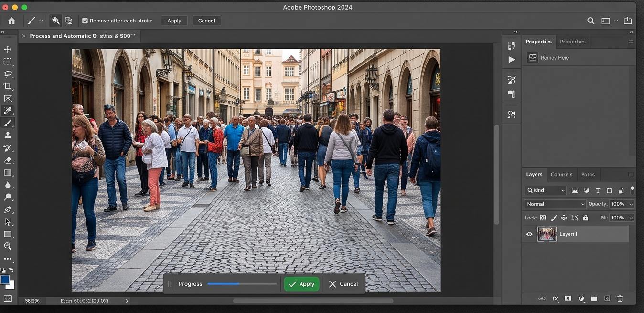Click the Create new layer icon
This screenshot has width=644, height=313.
tap(607, 298)
